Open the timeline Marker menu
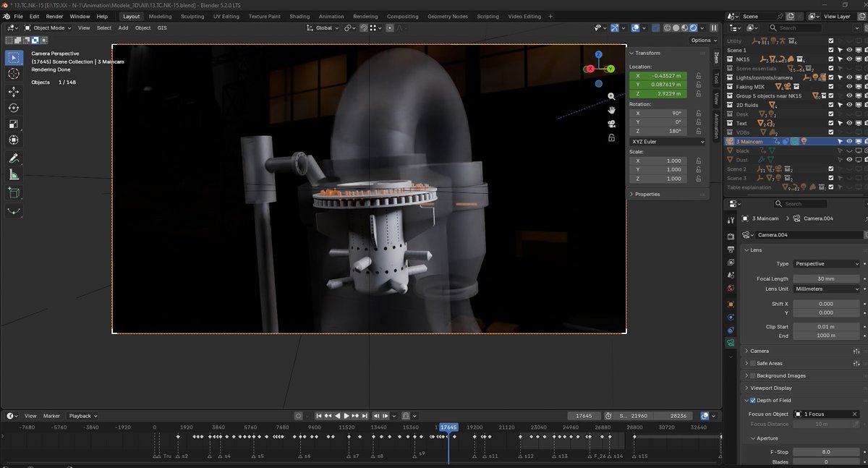 [51, 416]
